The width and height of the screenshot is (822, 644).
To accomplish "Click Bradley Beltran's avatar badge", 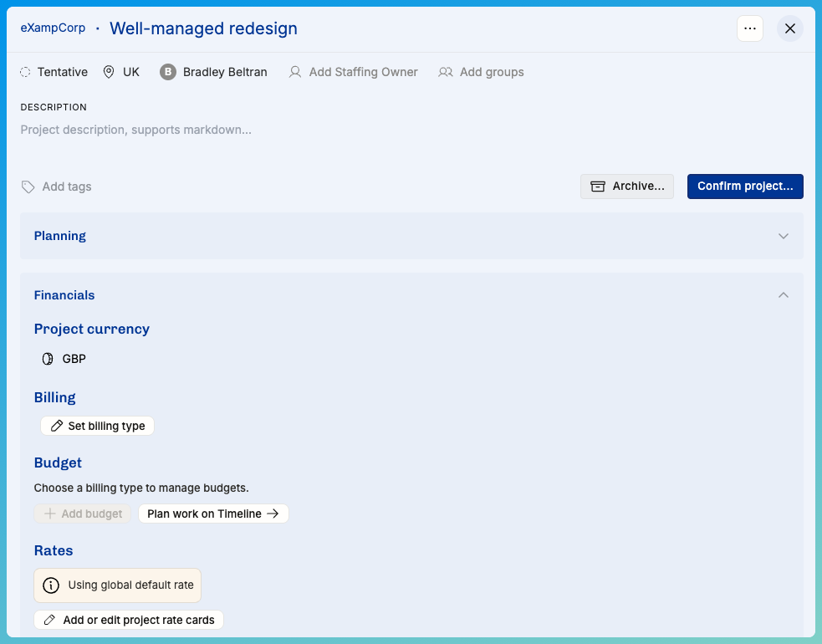I will click(168, 73).
